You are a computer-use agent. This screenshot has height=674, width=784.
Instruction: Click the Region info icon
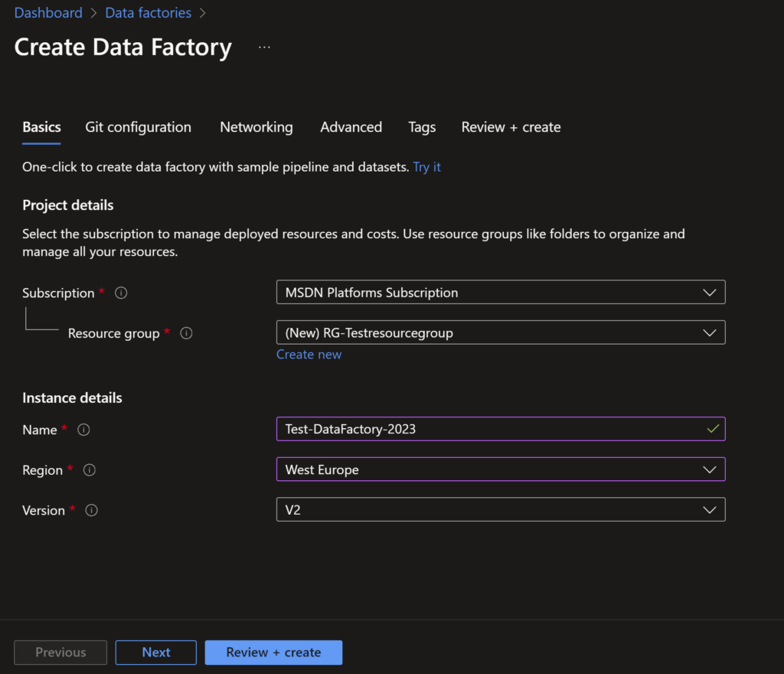tap(89, 470)
